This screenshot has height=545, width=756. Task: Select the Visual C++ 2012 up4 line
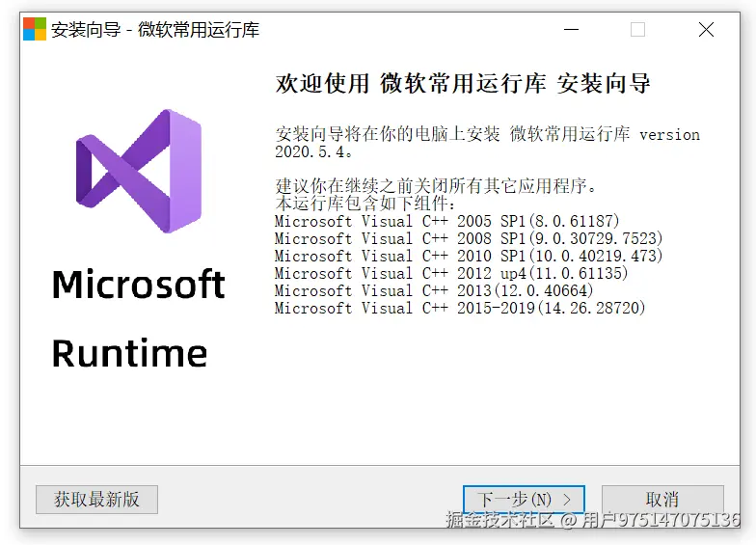coord(451,273)
